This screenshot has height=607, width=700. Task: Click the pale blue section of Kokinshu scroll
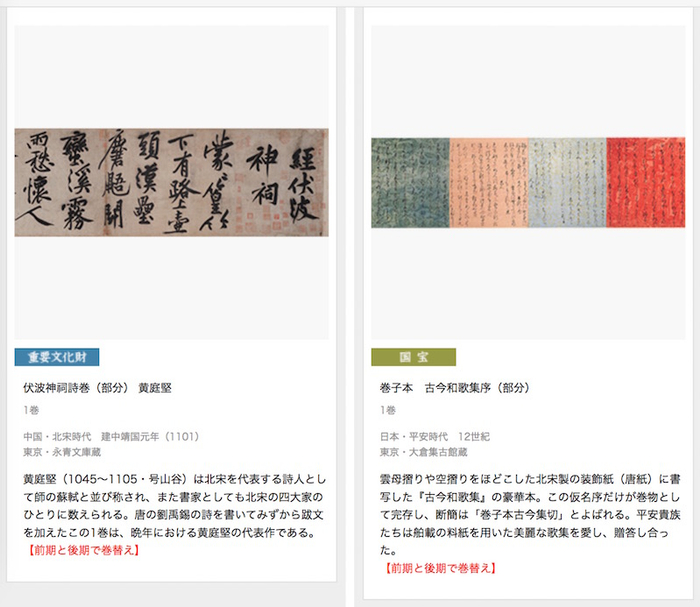(567, 183)
